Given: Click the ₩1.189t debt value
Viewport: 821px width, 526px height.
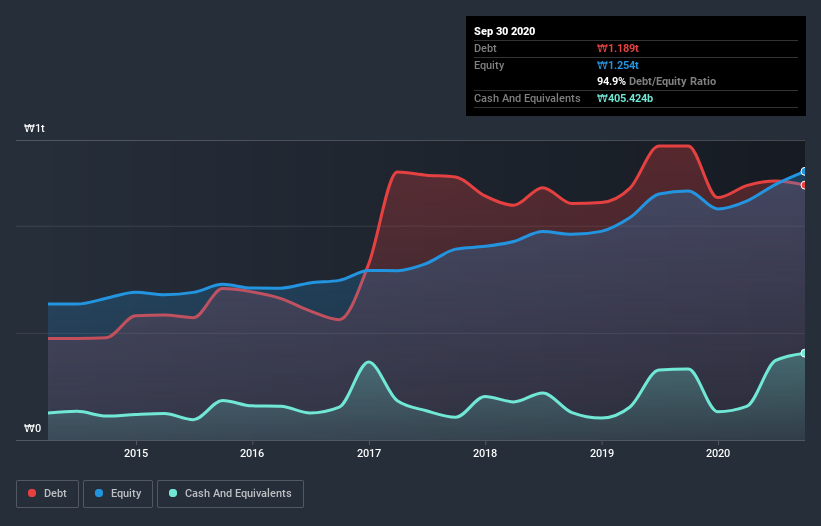Looking at the screenshot, I should pyautogui.click(x=618, y=48).
